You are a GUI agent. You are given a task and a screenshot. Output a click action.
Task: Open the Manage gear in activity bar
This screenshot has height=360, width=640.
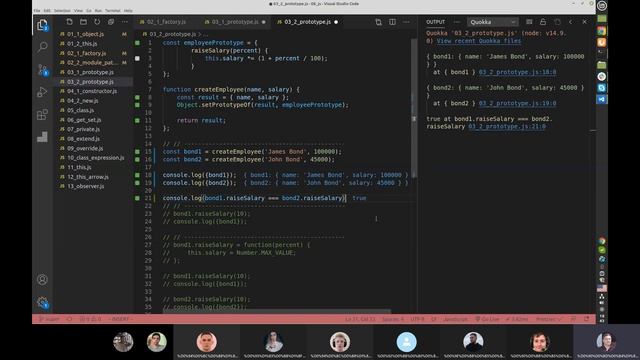(x=42, y=302)
